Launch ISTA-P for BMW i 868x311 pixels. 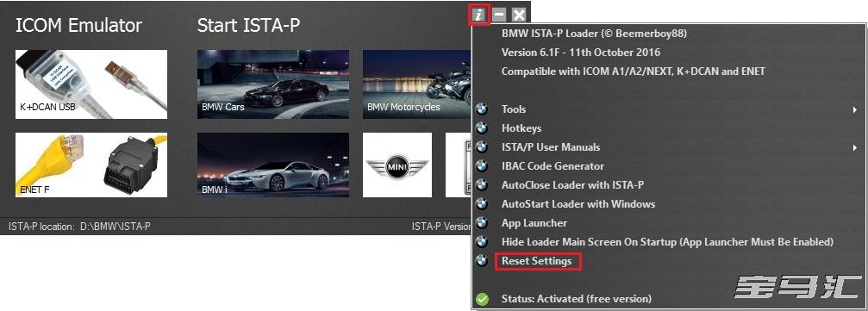[273, 165]
